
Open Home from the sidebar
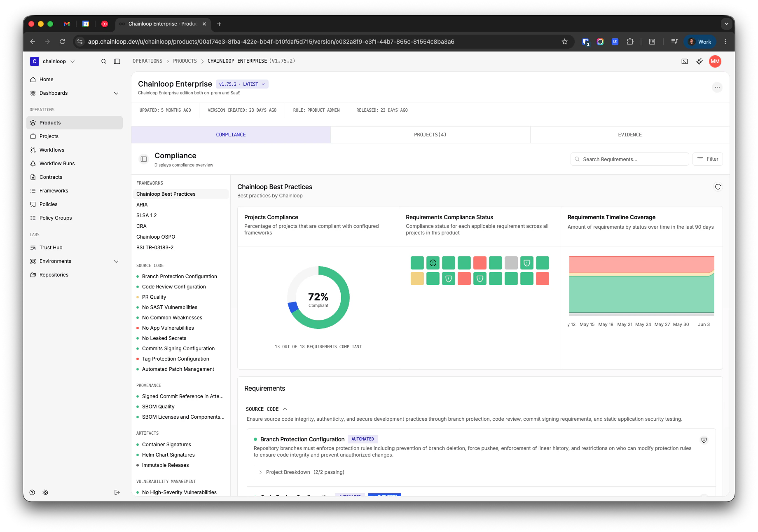(x=75, y=80)
